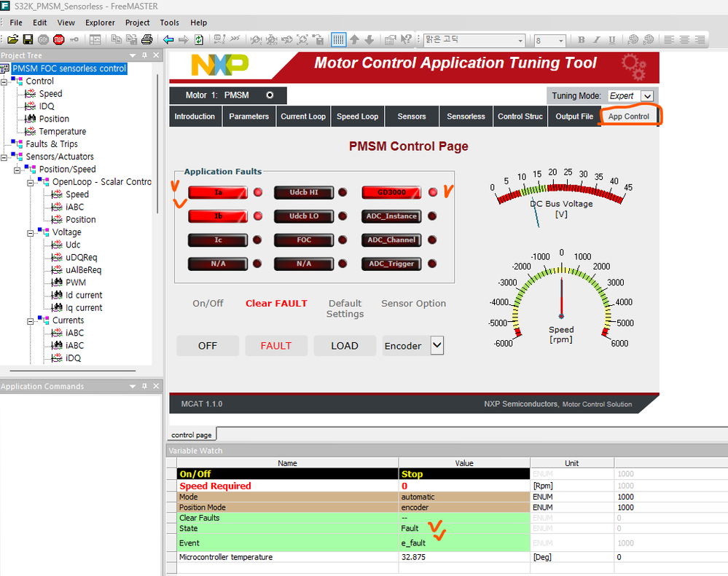Open the Project Tree panel dropdown arrow
The image size is (728, 576).
tap(133, 55)
